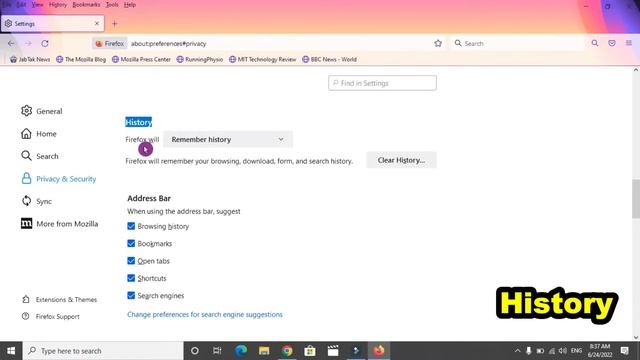Image resolution: width=640 pixels, height=360 pixels.
Task: Open Extensions & Themes link
Action: point(60,300)
